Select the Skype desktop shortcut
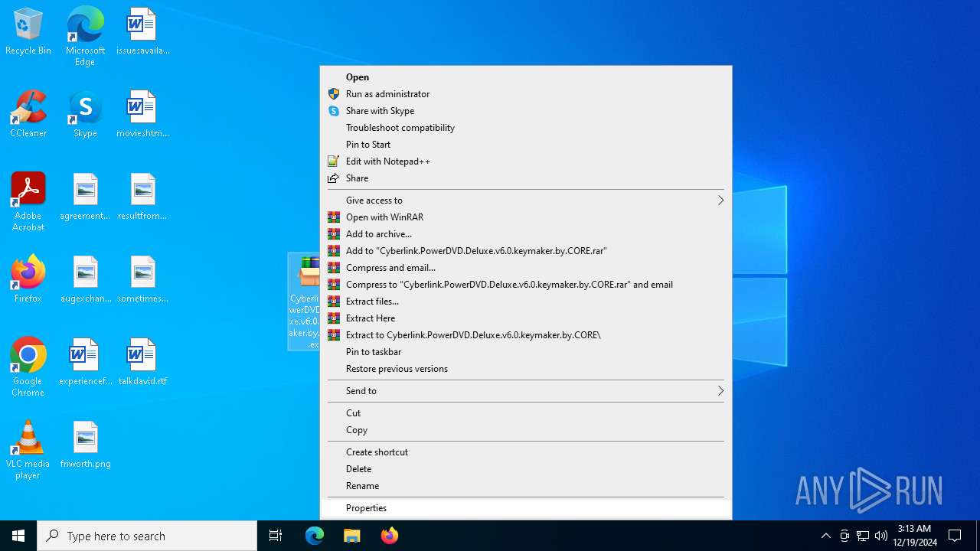The width and height of the screenshot is (980, 551). [85, 115]
